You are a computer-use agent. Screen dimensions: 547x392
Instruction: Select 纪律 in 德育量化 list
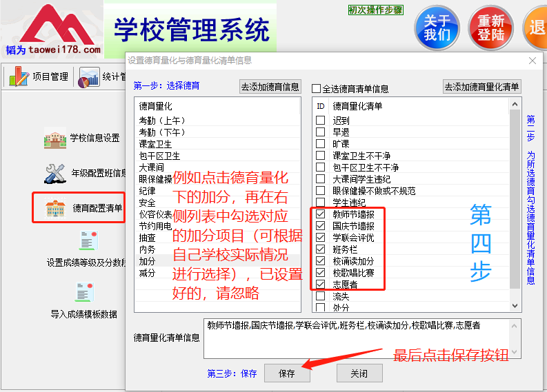(217, 191)
